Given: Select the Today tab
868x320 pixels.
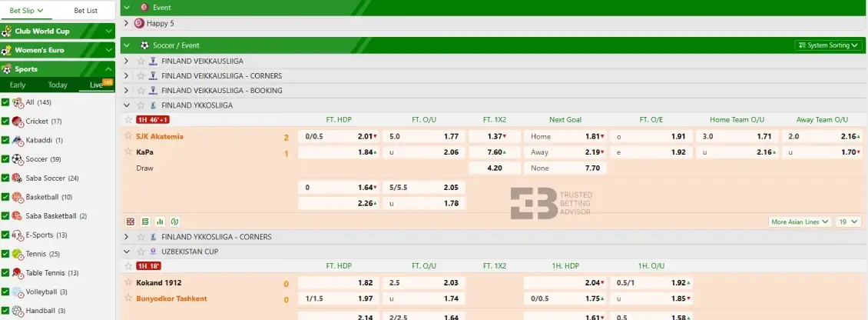Looking at the screenshot, I should 58,85.
